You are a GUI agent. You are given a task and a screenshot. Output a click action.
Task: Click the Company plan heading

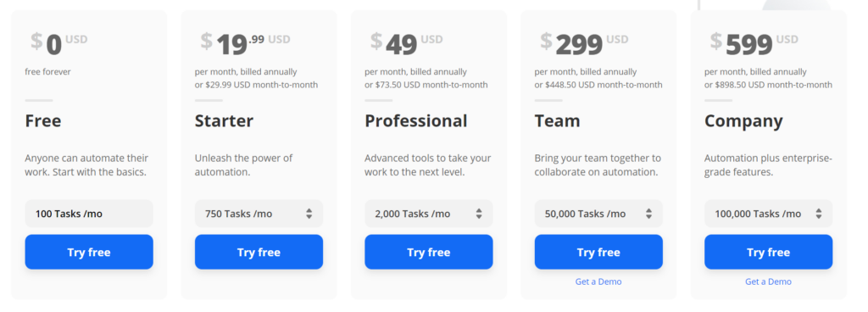coord(743,121)
